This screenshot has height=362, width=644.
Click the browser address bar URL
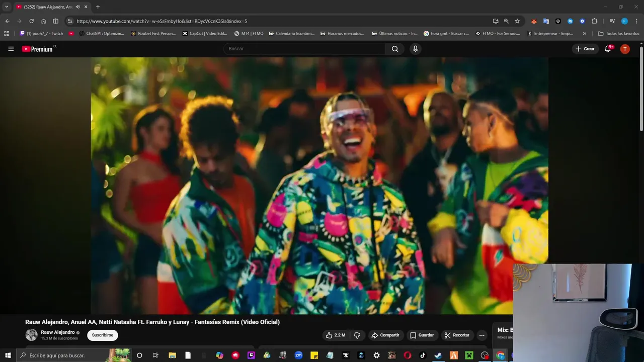pyautogui.click(x=162, y=21)
